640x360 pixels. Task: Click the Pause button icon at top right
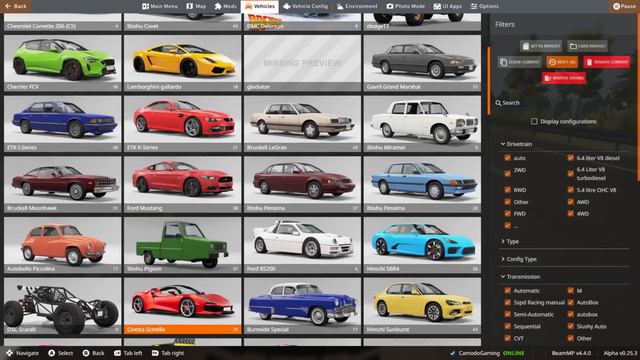pos(616,6)
